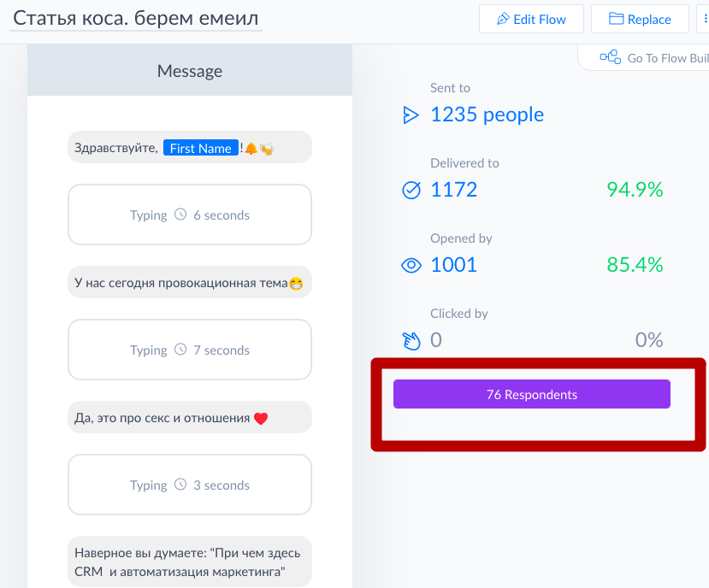Click the Sent to paper plane icon
709x588 pixels.
411,115
